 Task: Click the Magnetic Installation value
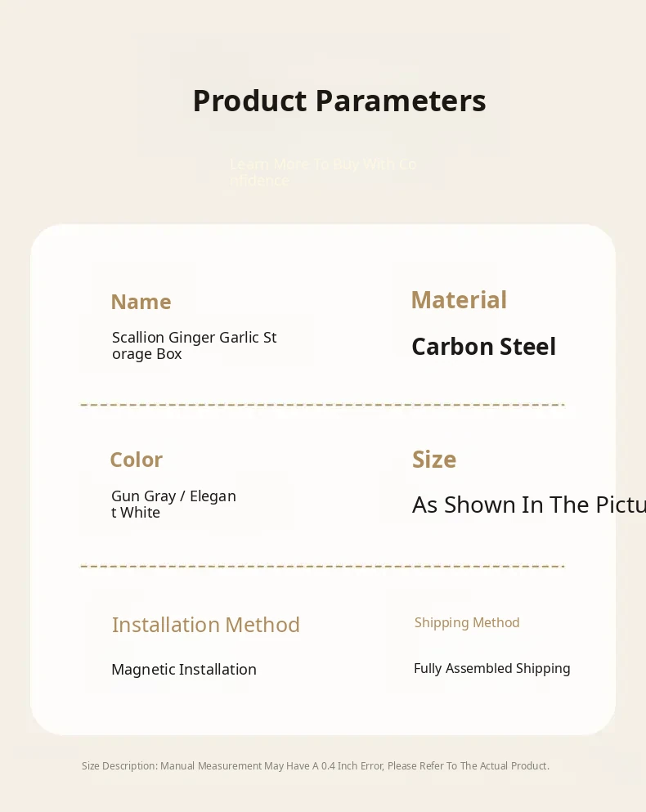click(x=184, y=670)
